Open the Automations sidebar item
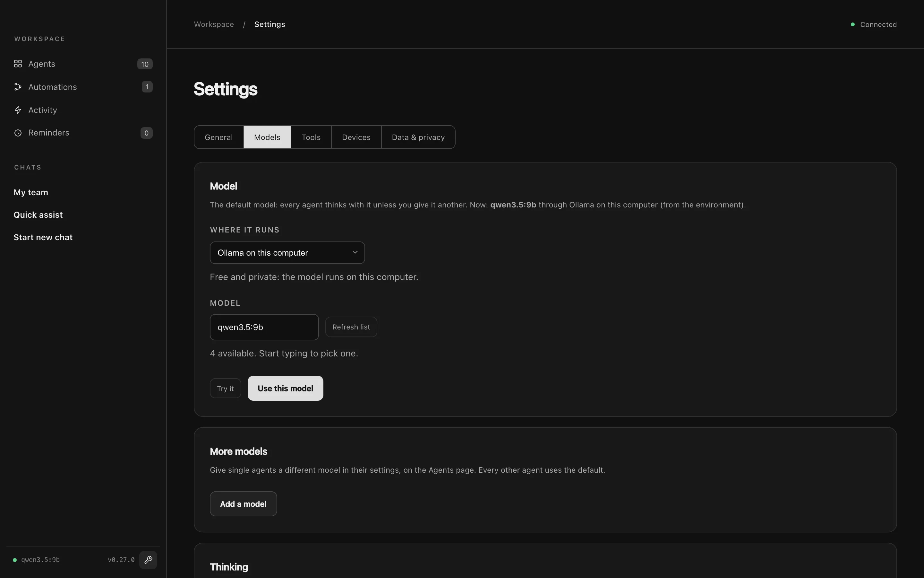Image resolution: width=924 pixels, height=578 pixels. 83,87
